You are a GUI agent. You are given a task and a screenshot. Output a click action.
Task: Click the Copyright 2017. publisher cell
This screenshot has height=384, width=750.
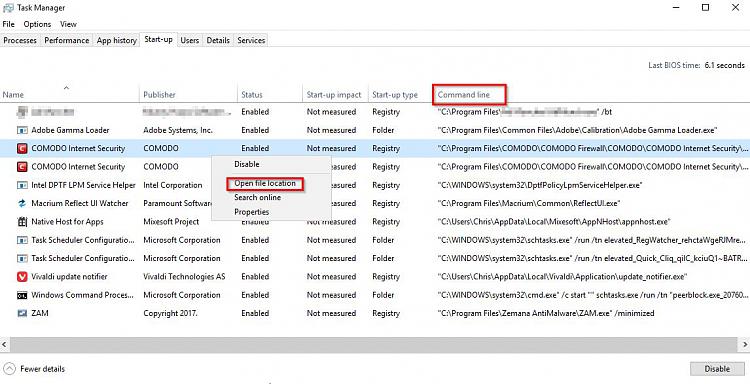tap(170, 313)
